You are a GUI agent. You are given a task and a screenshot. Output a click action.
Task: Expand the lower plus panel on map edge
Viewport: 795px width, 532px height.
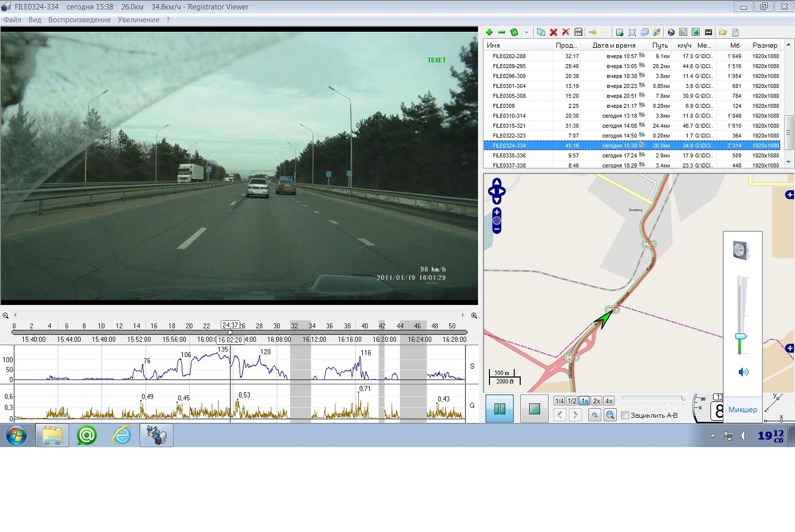(x=789, y=348)
